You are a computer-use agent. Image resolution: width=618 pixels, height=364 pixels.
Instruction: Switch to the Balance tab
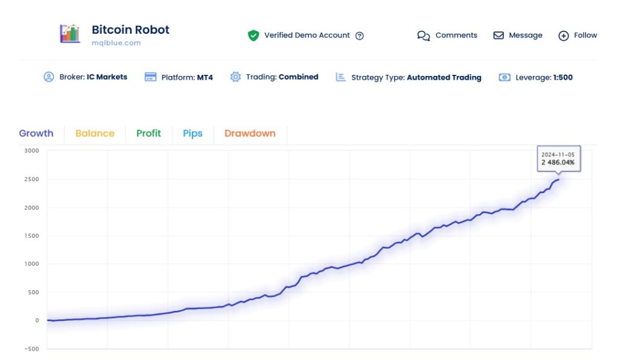pos(94,133)
